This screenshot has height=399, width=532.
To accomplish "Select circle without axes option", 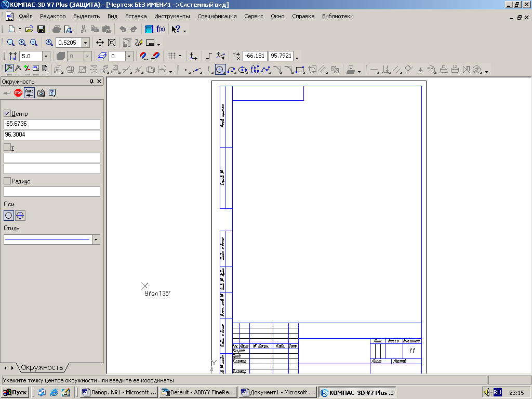I will tap(9, 216).
